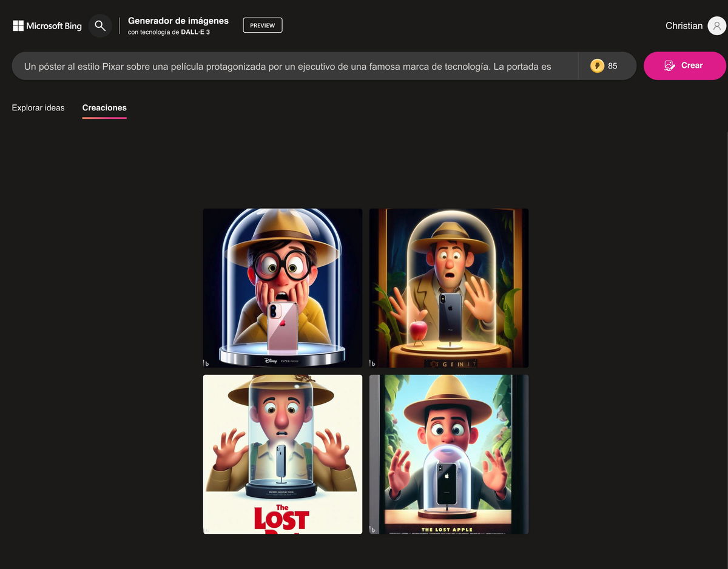The height and width of the screenshot is (569, 728).
Task: View The Lost poster with red title
Action: click(x=282, y=454)
